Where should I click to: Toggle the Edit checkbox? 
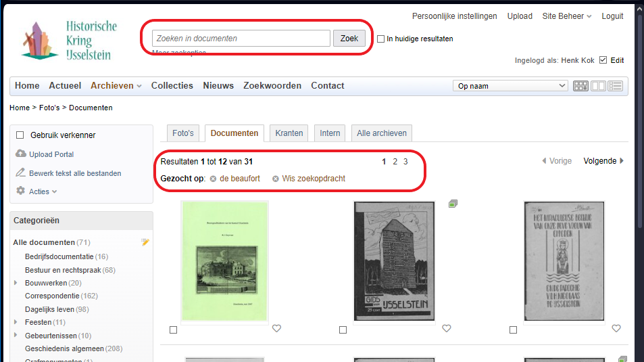click(603, 60)
